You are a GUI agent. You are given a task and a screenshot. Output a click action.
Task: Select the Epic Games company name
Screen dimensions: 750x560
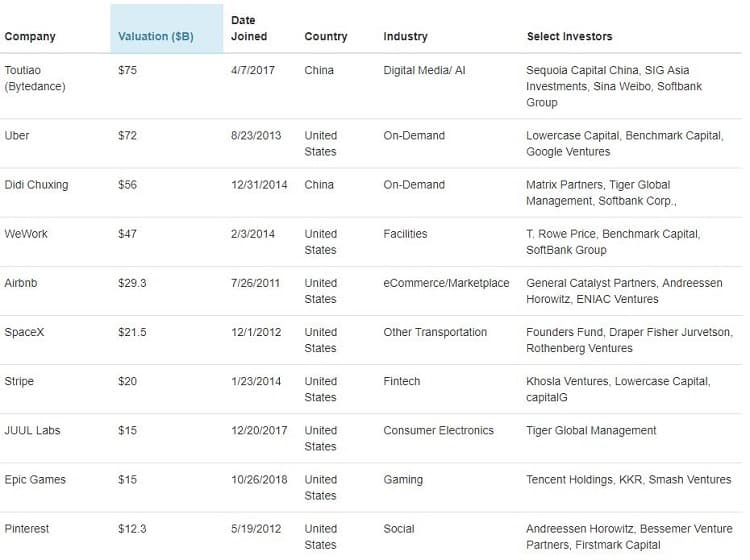35,479
